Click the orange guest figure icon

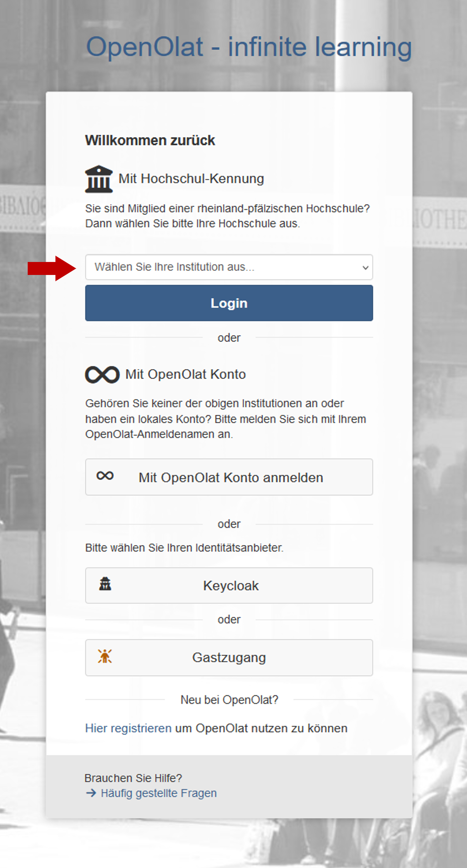point(105,656)
